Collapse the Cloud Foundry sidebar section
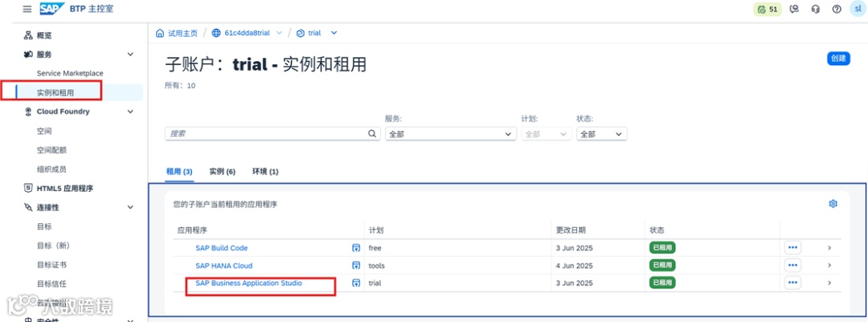This screenshot has height=322, width=868. [131, 111]
